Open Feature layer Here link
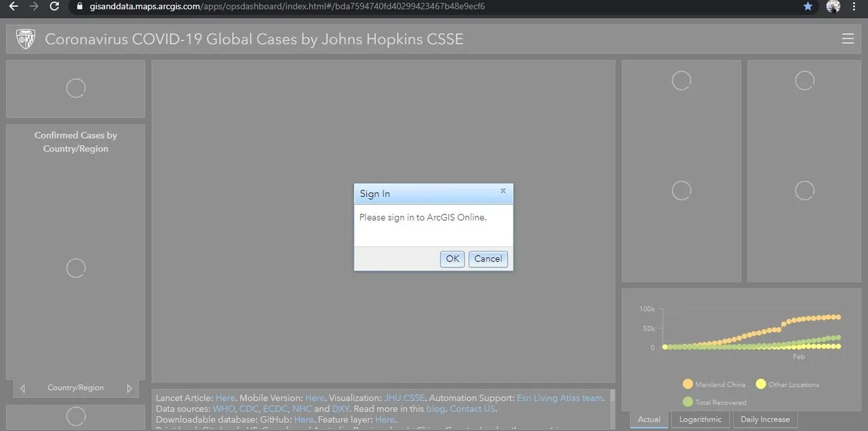The image size is (868, 431). point(384,420)
